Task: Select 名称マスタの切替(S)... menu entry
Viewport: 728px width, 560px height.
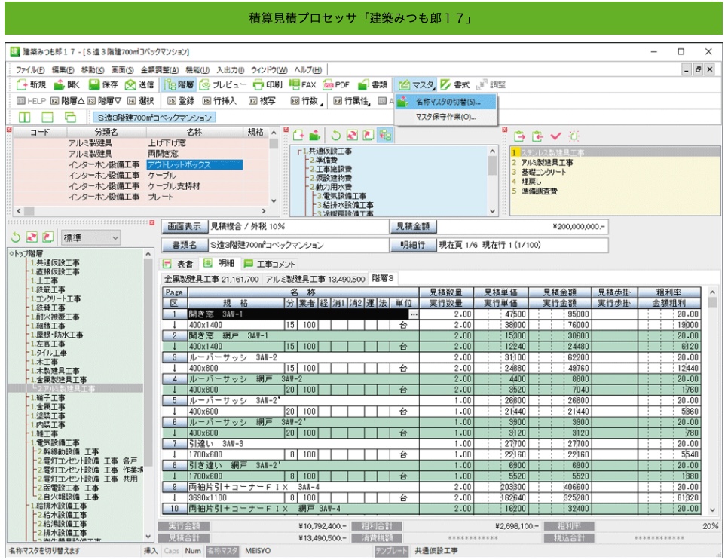Action: coord(446,102)
